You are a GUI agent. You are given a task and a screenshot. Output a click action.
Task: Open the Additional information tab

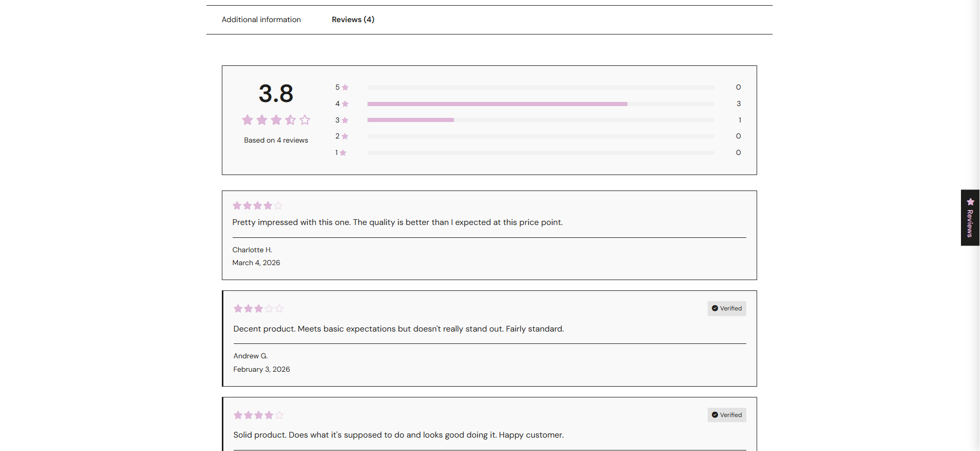261,20
